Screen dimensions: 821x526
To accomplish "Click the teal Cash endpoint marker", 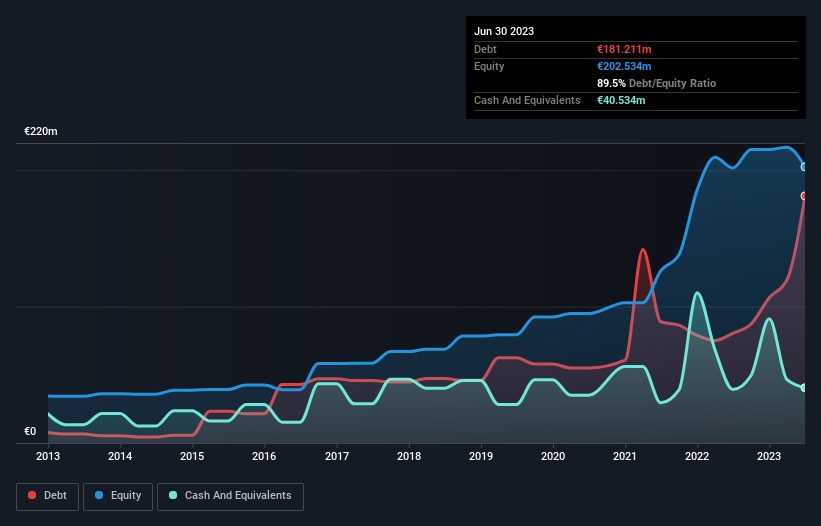I will pos(804,388).
